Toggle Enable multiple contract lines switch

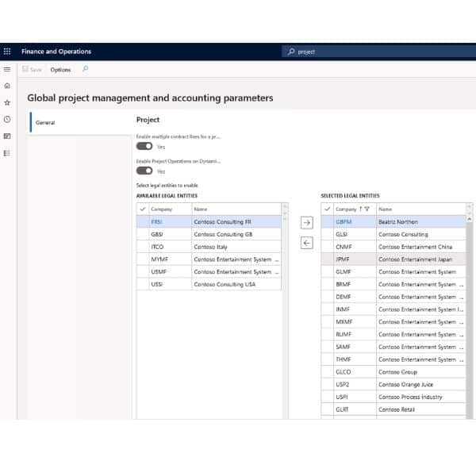pos(144,146)
